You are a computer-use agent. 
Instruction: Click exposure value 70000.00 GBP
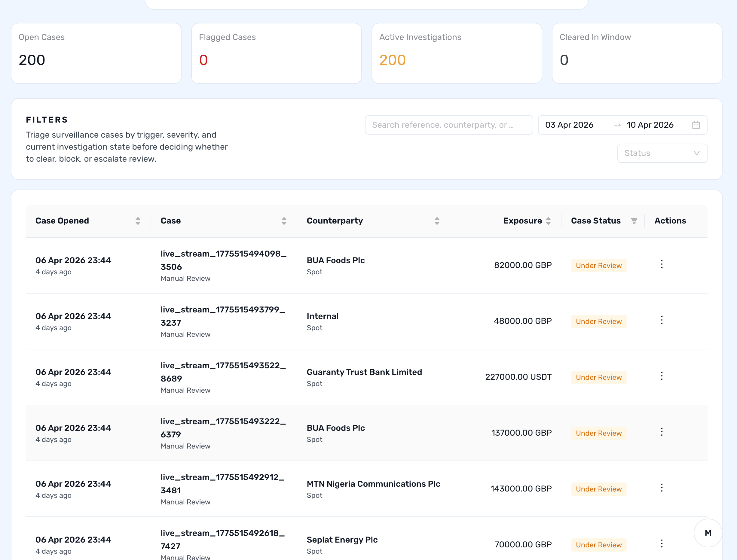point(523,545)
